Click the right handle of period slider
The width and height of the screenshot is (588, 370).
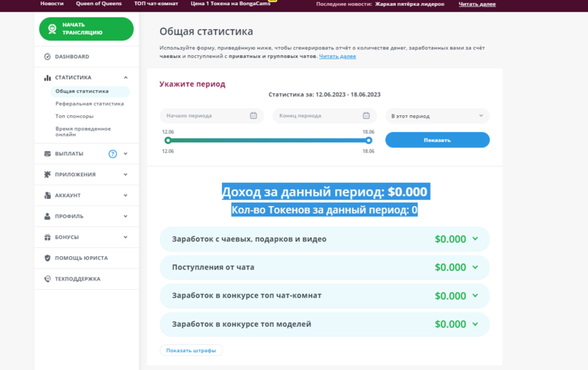(x=369, y=139)
